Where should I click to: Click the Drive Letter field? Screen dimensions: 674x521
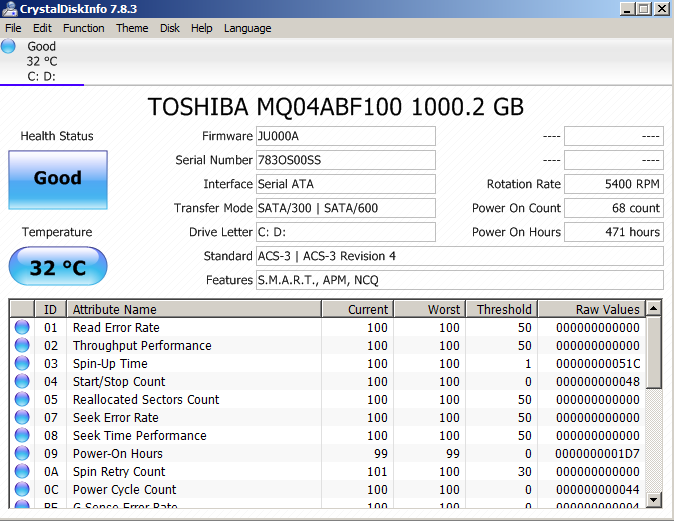point(346,232)
